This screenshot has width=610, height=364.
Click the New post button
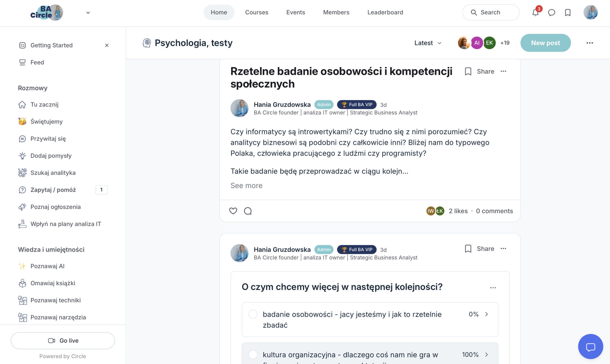[x=545, y=43]
